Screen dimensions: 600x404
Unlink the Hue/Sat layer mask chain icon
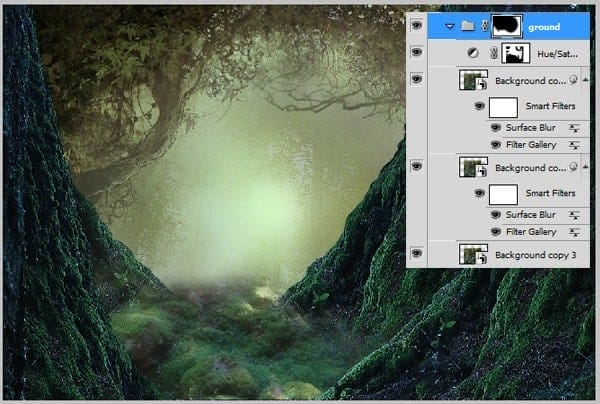[x=494, y=53]
